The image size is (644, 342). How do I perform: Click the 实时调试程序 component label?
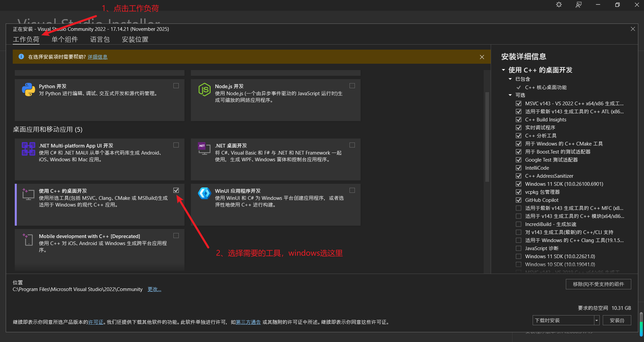540,128
